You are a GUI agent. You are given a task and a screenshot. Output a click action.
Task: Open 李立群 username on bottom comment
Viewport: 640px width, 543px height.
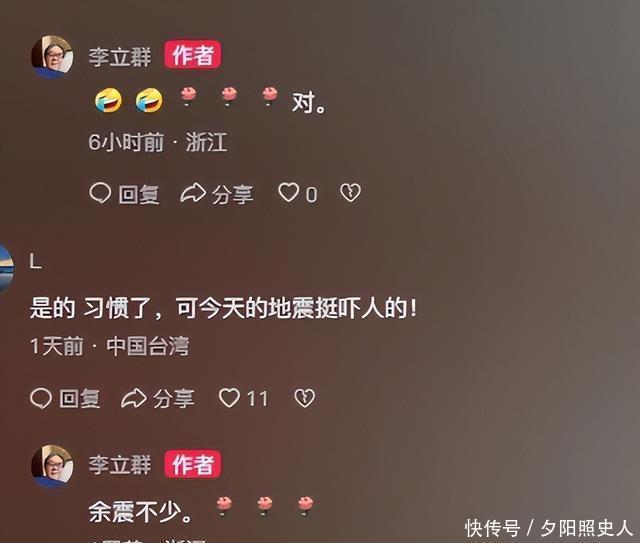[x=120, y=465]
